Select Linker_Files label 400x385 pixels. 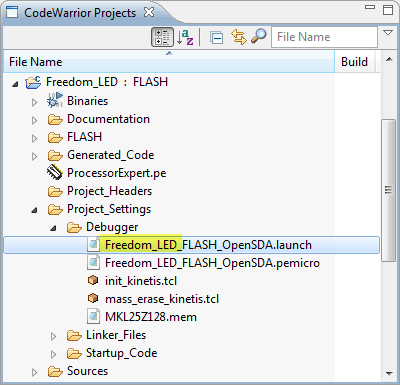click(116, 335)
